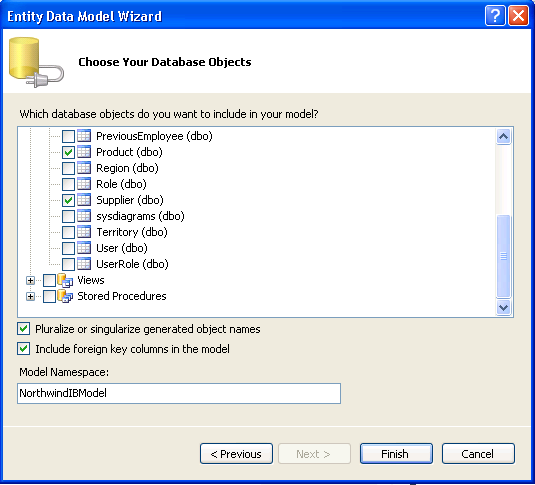
Task: Disable Pluralize or singularize generated object names
Action: click(x=24, y=329)
